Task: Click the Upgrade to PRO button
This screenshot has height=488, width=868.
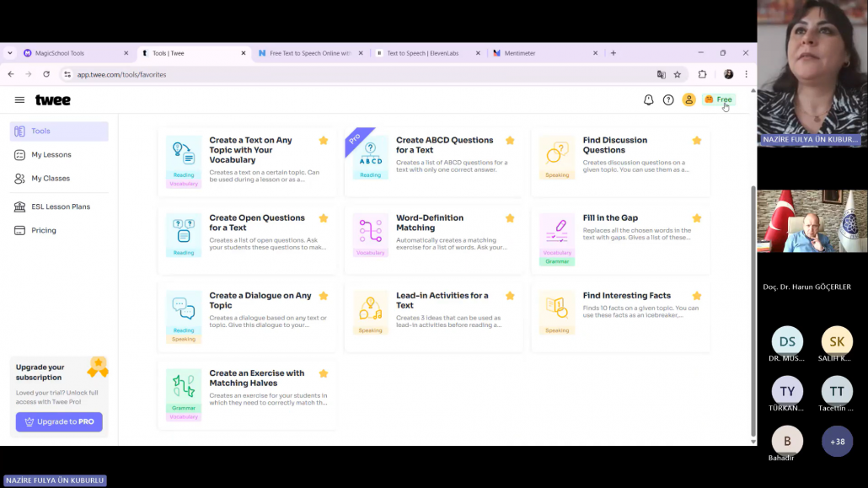Action: point(59,421)
